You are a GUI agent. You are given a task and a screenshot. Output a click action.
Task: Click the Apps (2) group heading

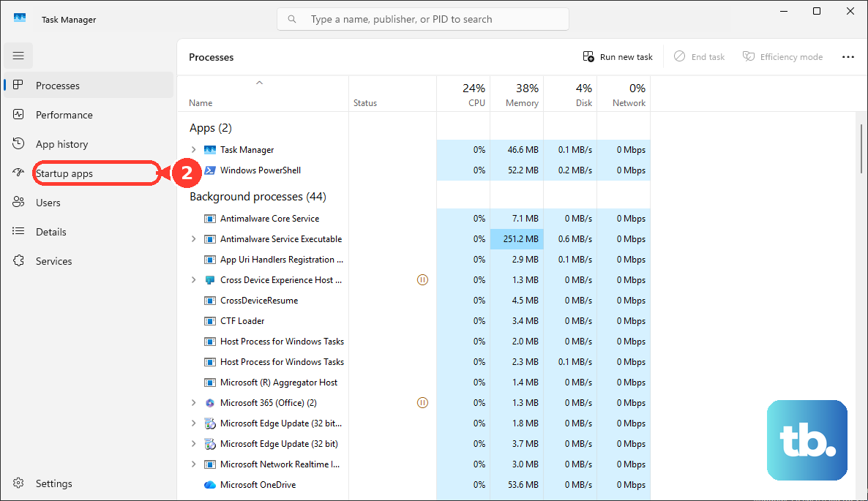210,128
